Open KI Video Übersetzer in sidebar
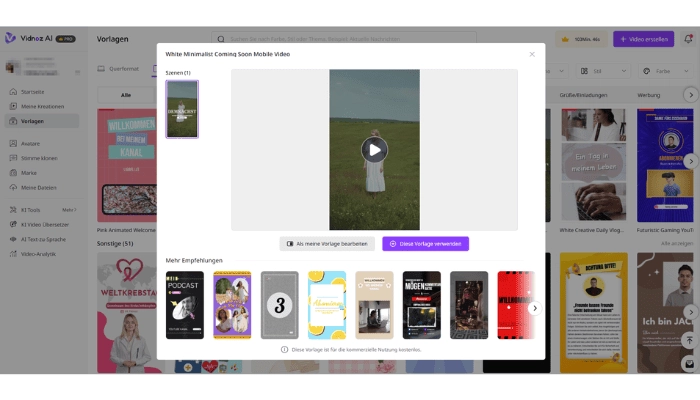 pos(45,225)
